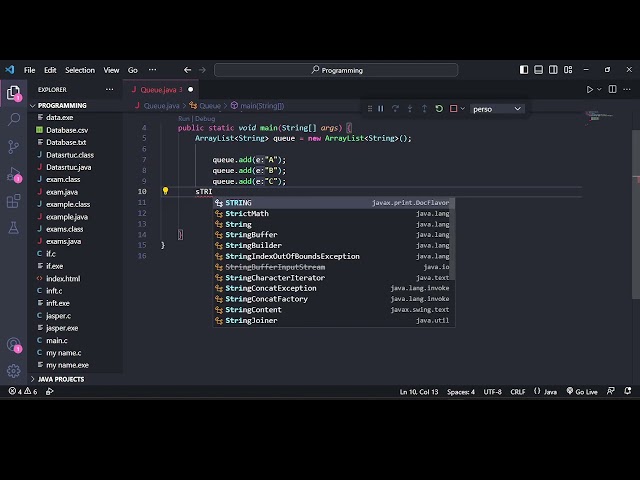Viewport: 640px width, 480px height.
Task: Collapse the PROGRAMMING folder section
Action: pyautogui.click(x=62, y=105)
